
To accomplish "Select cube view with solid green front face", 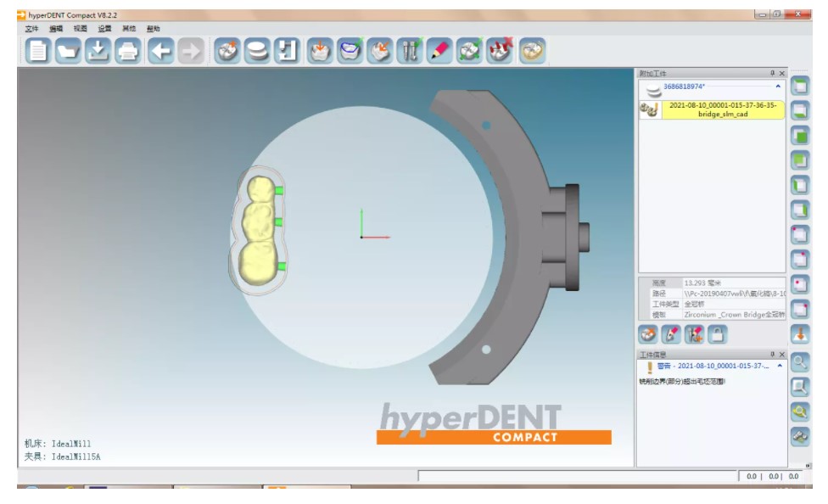I will [x=800, y=136].
